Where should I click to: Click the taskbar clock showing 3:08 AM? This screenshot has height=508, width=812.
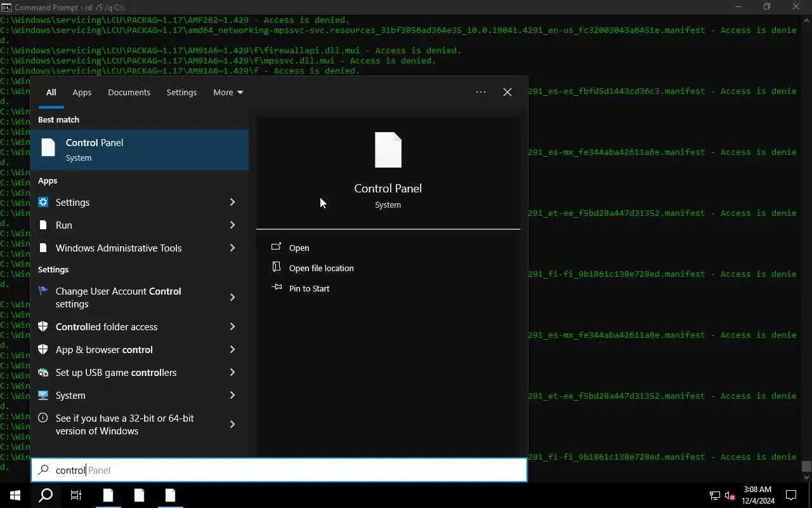757,495
